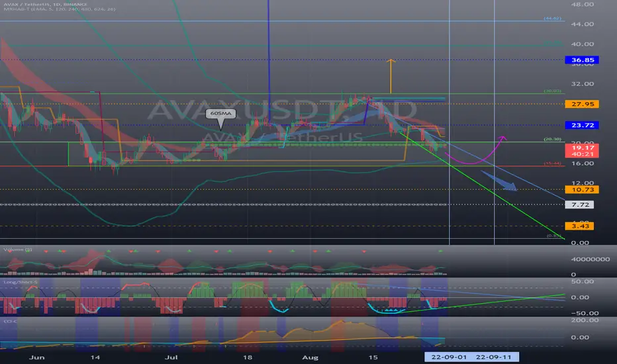Click -50.00 on the Long/Short axis
This screenshot has height=364, width=617.
click(585, 313)
